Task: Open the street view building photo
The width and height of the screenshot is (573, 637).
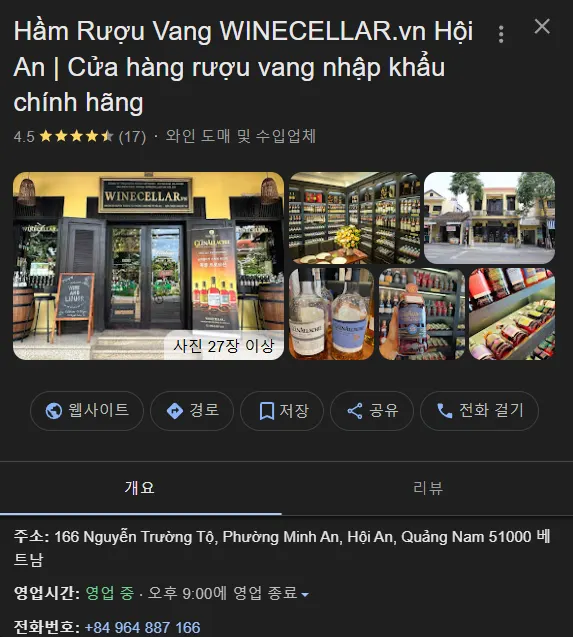Action: 490,218
